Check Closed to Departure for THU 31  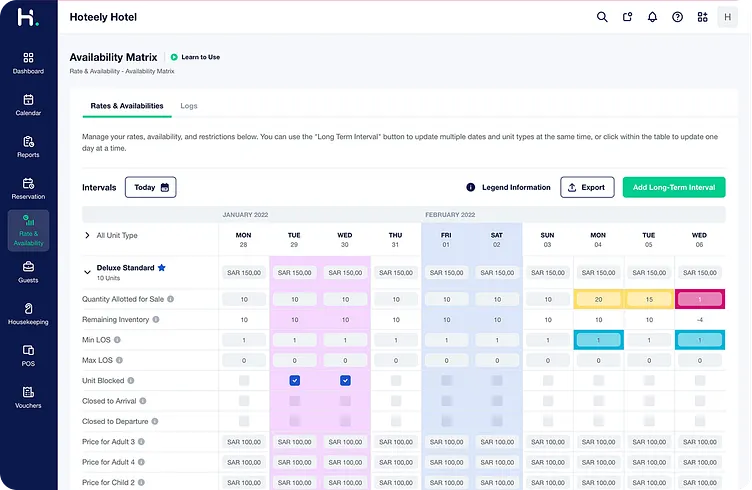click(396, 421)
